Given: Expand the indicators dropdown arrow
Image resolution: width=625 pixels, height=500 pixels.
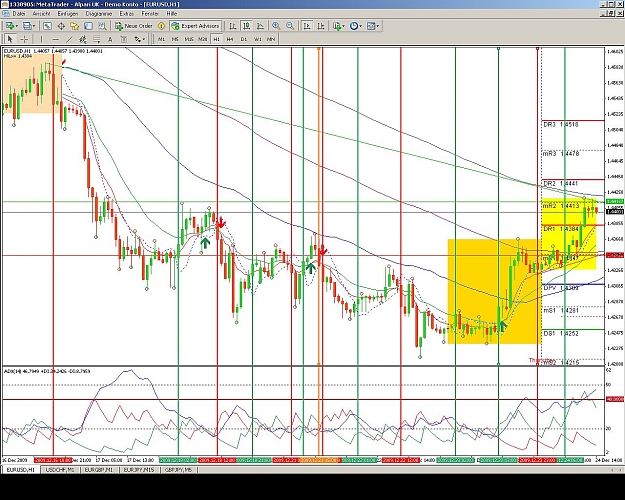Looking at the screenshot, I should (x=343, y=26).
